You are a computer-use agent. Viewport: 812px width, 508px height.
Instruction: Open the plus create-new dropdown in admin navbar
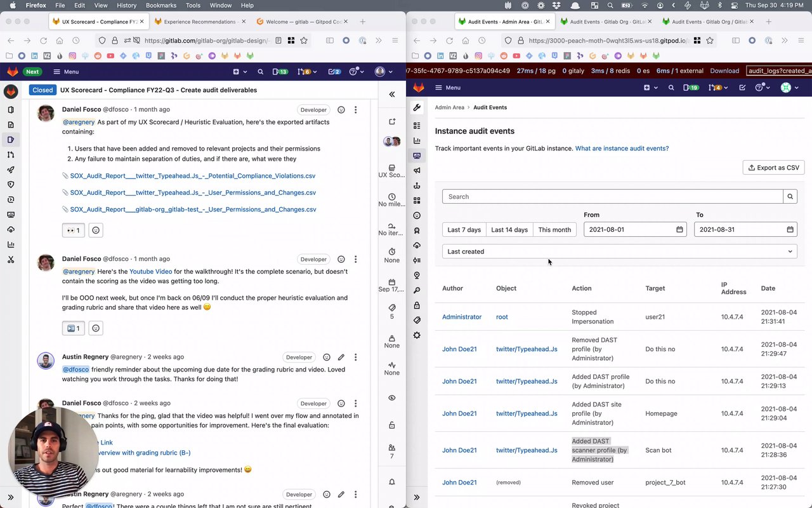(651, 88)
